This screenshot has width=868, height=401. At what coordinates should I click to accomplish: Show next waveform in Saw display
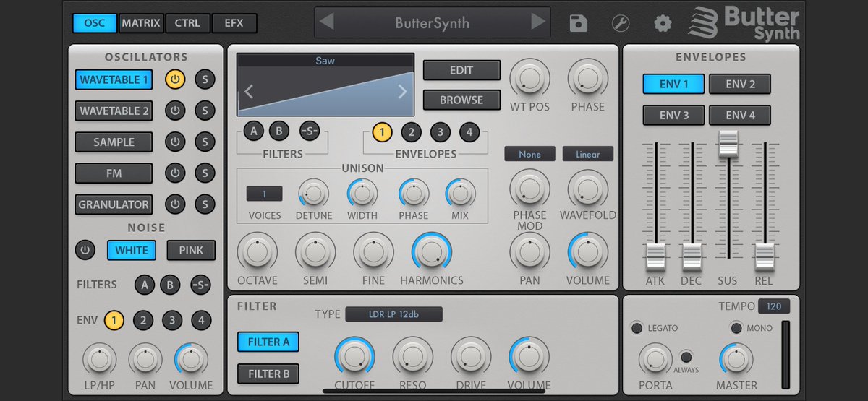(403, 92)
